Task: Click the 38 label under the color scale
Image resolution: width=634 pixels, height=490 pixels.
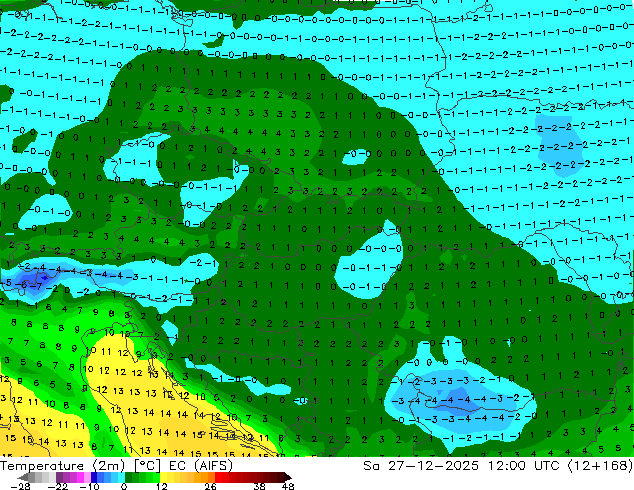Action: coord(259,486)
